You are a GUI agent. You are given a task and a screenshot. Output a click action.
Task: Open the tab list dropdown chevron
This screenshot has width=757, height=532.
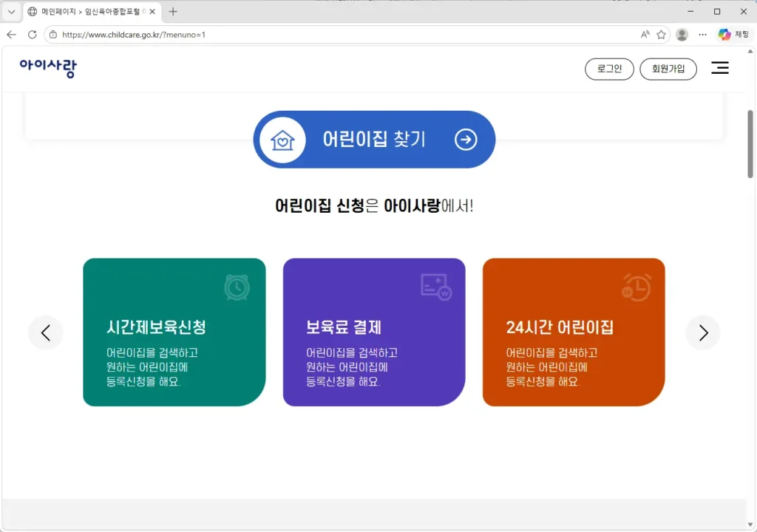(11, 12)
